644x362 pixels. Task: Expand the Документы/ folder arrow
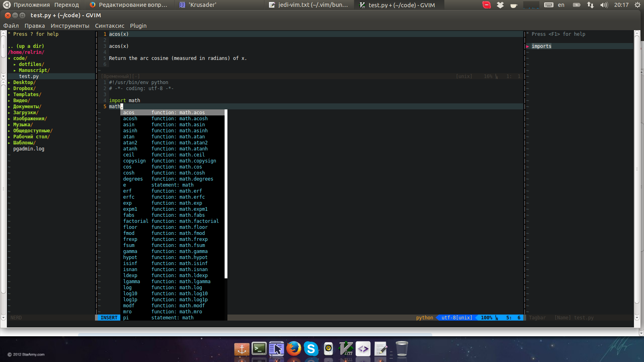click(9, 107)
